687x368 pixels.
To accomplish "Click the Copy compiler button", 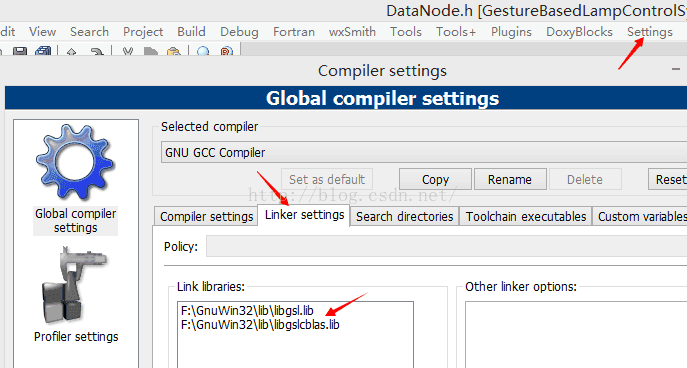I will (436, 179).
